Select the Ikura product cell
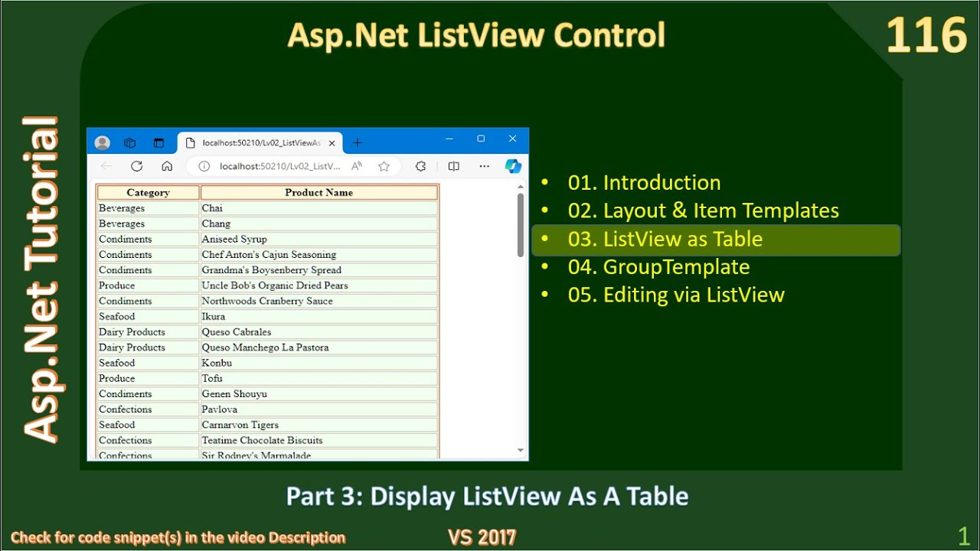 point(319,317)
